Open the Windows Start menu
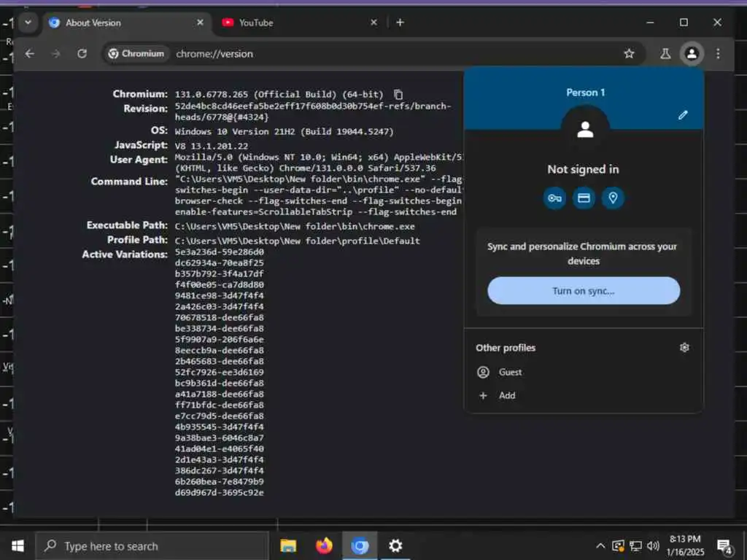This screenshot has width=747, height=560. point(18,545)
